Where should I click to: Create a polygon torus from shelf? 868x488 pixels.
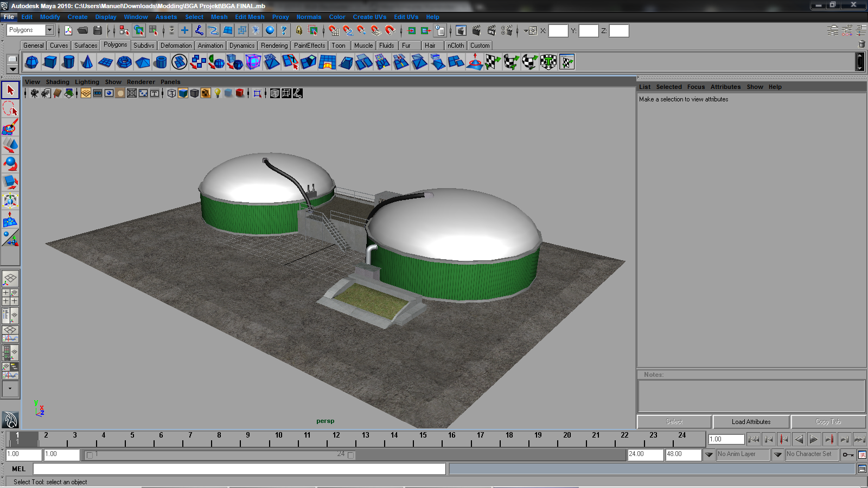pos(124,62)
